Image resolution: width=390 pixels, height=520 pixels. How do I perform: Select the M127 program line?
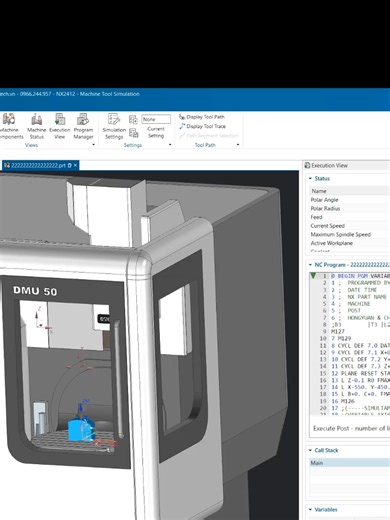(338, 332)
